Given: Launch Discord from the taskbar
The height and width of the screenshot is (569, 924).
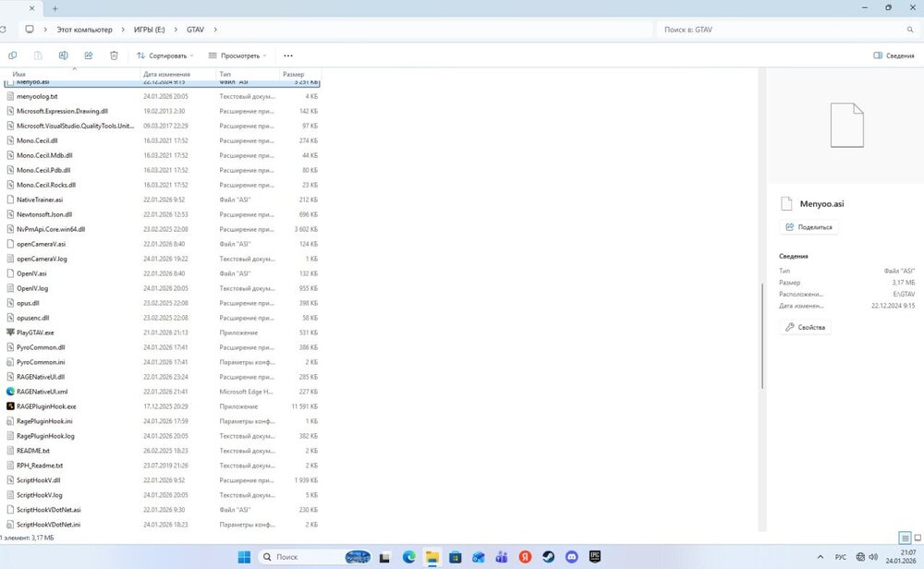Looking at the screenshot, I should pos(571,557).
